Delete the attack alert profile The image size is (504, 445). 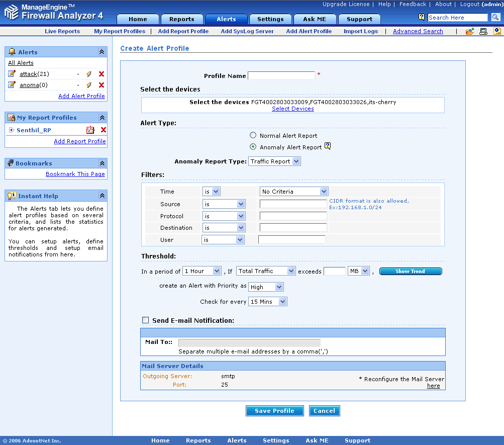pyautogui.click(x=102, y=74)
